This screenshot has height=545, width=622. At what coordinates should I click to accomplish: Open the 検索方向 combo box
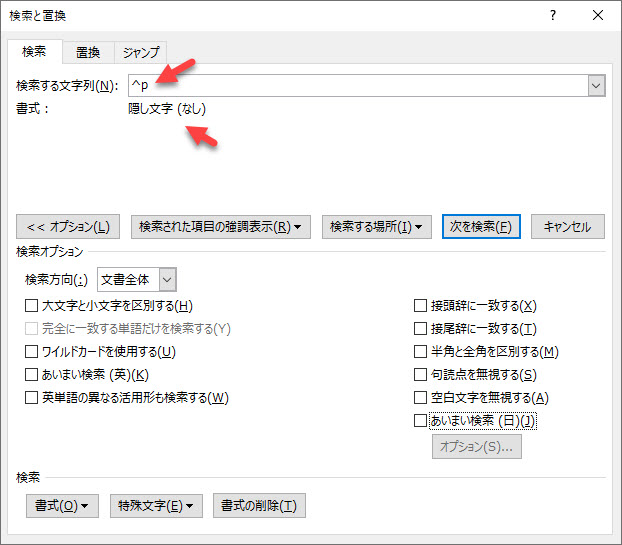coord(137,279)
